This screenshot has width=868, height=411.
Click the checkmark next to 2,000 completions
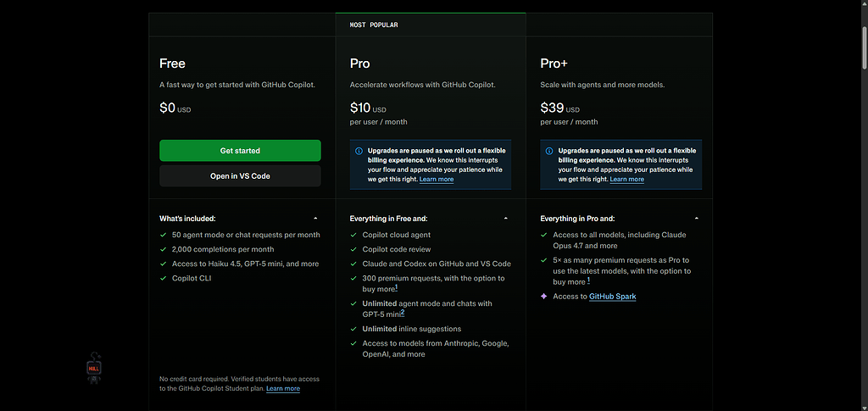[164, 249]
